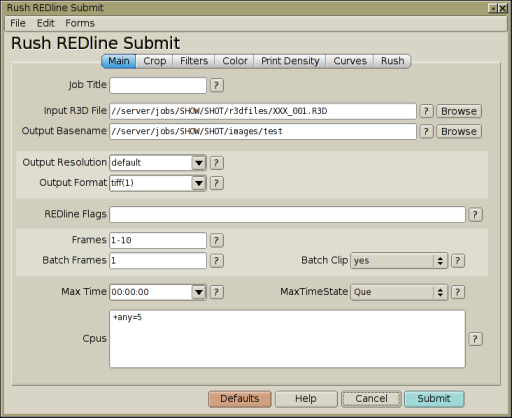Open help for Batch Clip
This screenshot has width=512, height=418.
[458, 261]
